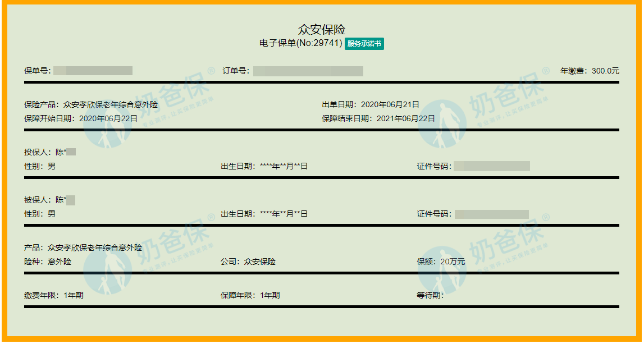
Task: Click the 缴费年限 1年期 text
Action: point(54,295)
